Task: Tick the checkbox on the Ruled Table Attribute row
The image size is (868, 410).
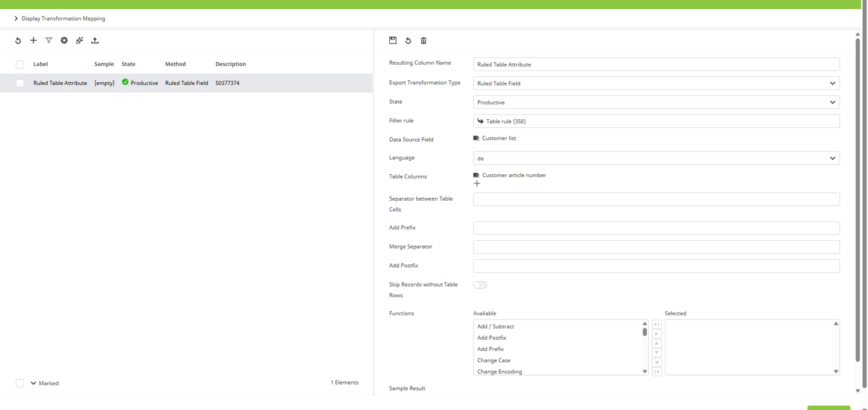Action: 20,83
